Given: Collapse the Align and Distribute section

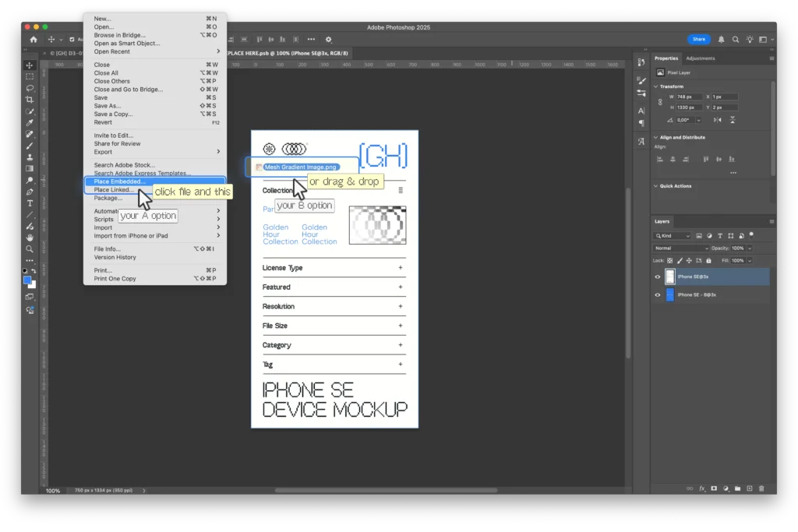Looking at the screenshot, I should pyautogui.click(x=655, y=137).
